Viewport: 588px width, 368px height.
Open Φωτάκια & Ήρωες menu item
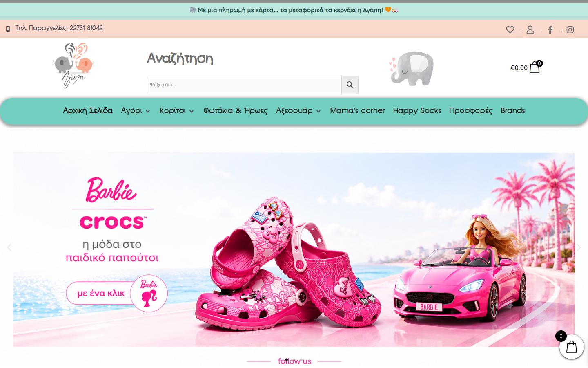[x=236, y=111]
